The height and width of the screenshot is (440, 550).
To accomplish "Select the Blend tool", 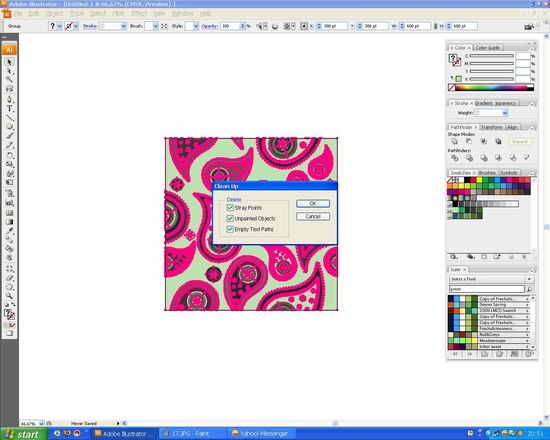I will 9,240.
